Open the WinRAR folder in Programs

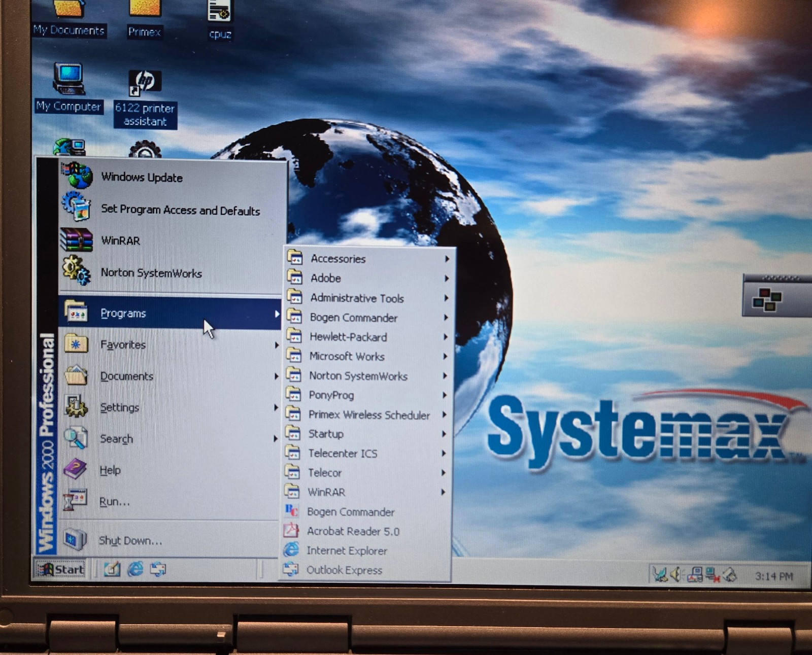tap(367, 492)
